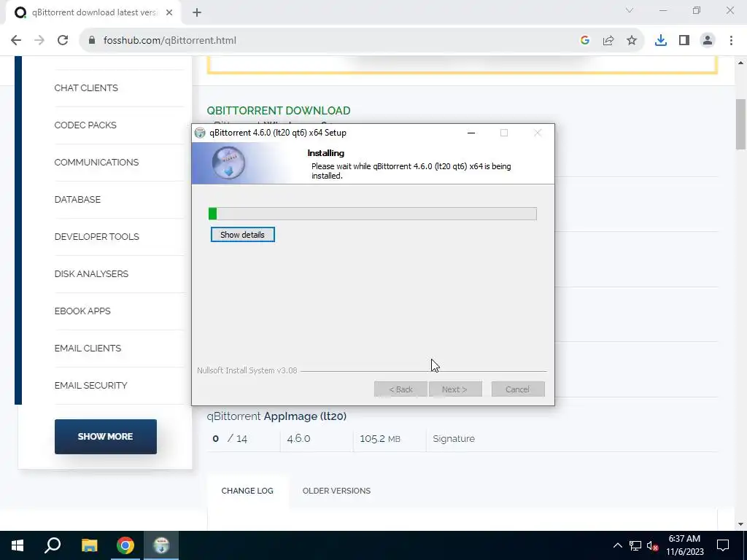Click the Chrome forward arrow
Screen dimensions: 747x560
39,41
